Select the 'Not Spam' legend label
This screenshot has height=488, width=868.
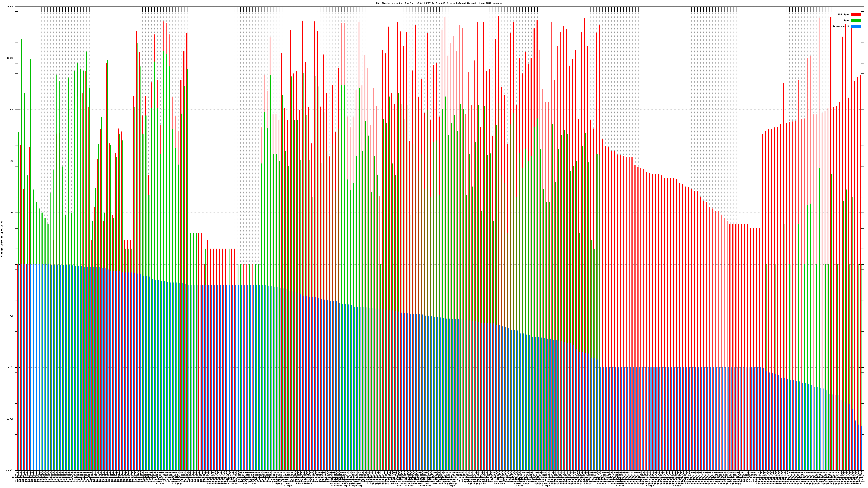click(x=844, y=14)
